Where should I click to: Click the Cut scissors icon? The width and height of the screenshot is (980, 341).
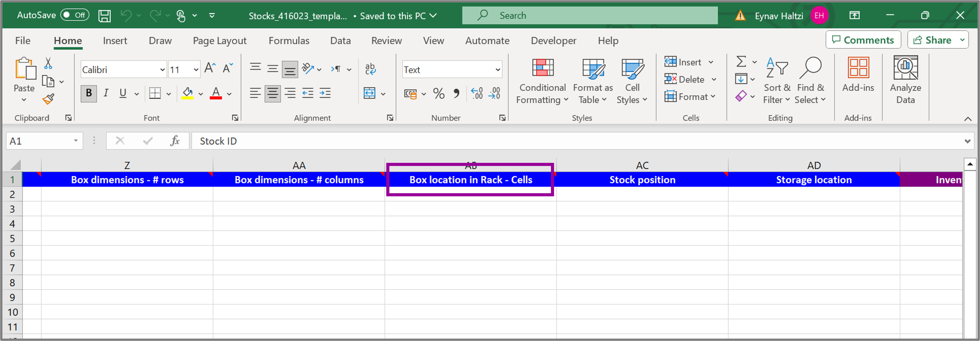(x=48, y=63)
